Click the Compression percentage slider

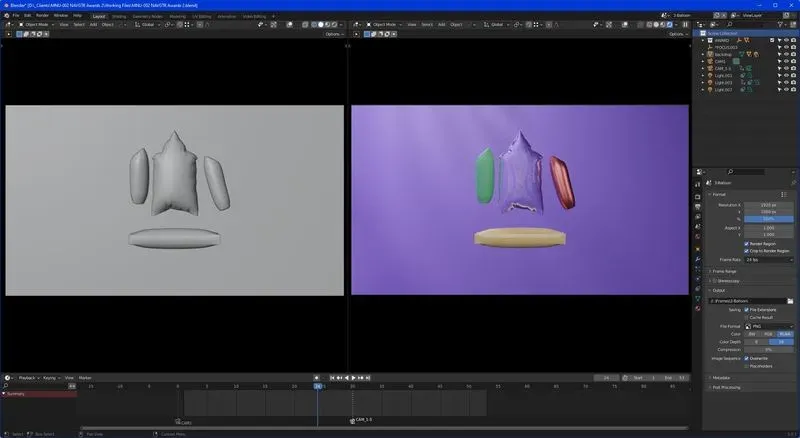click(x=767, y=349)
